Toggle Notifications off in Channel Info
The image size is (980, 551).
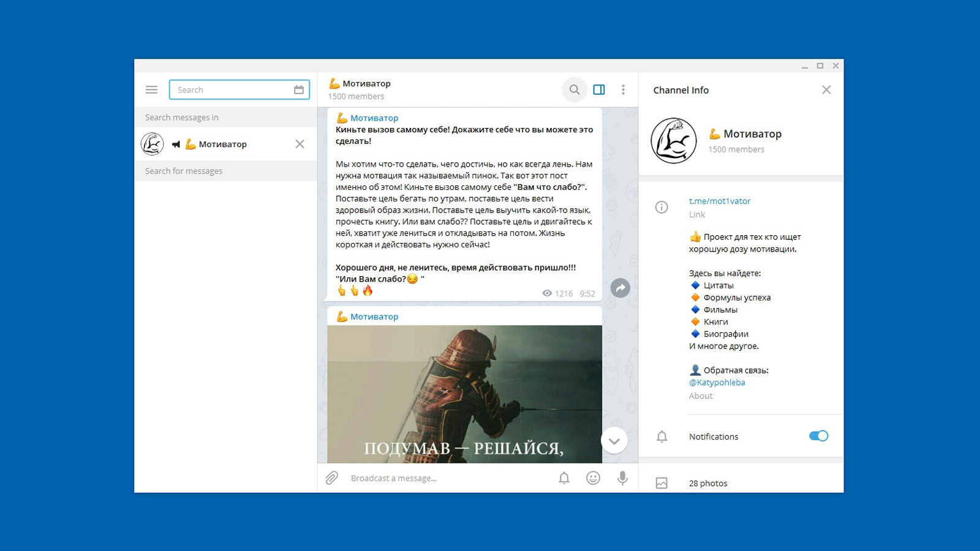tap(818, 436)
